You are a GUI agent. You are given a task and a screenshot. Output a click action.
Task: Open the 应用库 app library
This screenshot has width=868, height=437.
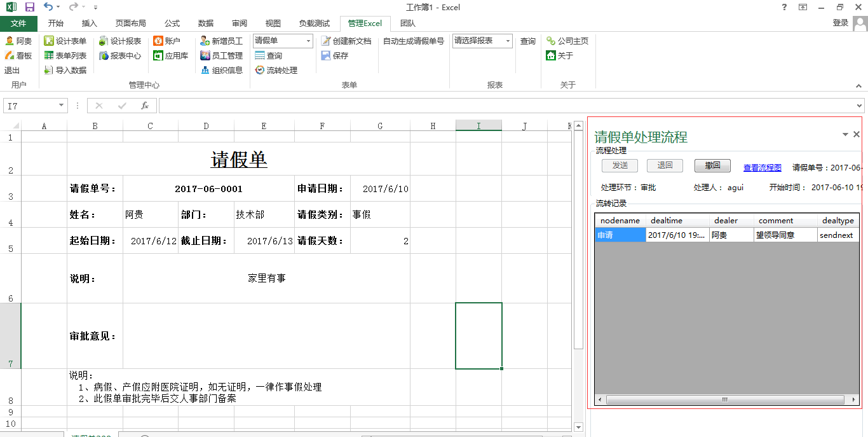click(171, 55)
